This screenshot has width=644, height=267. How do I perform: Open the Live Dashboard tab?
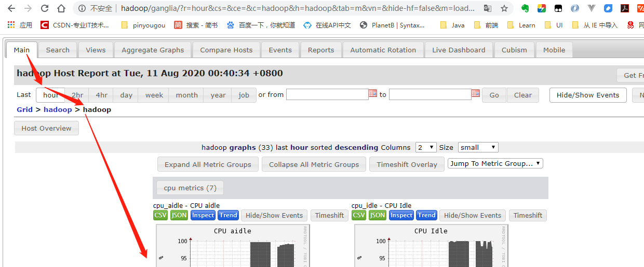coord(459,50)
